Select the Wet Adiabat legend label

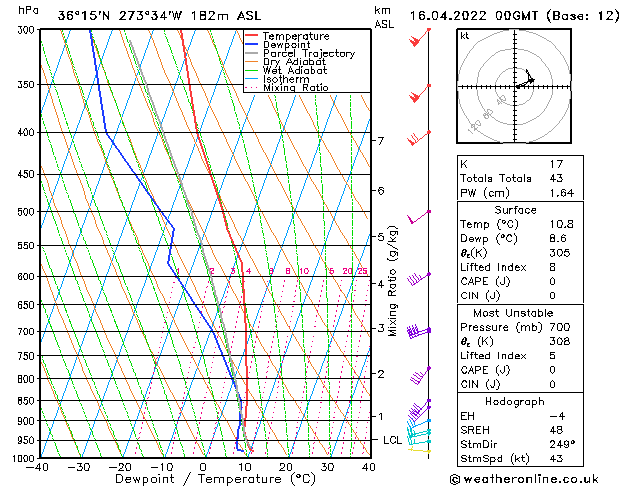tap(295, 70)
